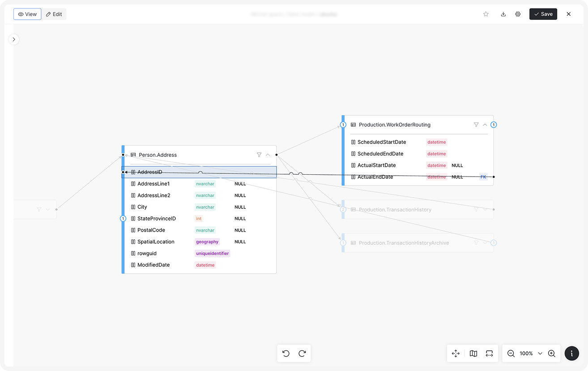Collapse the Production.WorkOrderRouting table

click(x=485, y=125)
